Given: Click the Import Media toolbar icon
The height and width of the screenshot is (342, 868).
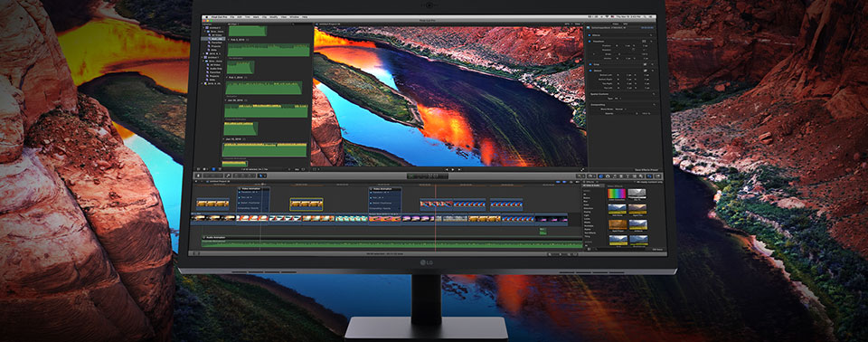Looking at the screenshot, I should pyautogui.click(x=198, y=176).
